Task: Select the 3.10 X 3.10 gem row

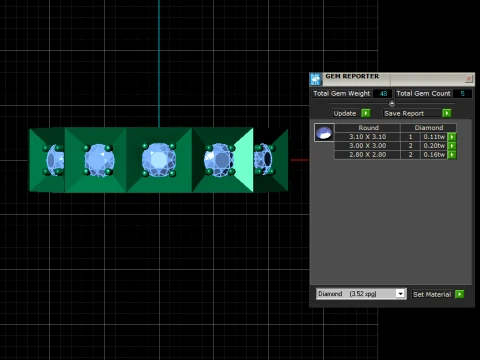Action: tap(391, 137)
